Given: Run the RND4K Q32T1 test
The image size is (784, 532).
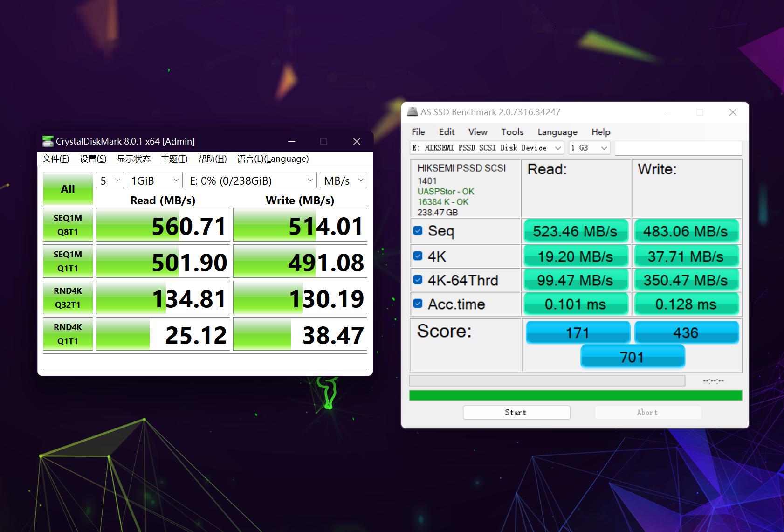Looking at the screenshot, I should click(68, 297).
